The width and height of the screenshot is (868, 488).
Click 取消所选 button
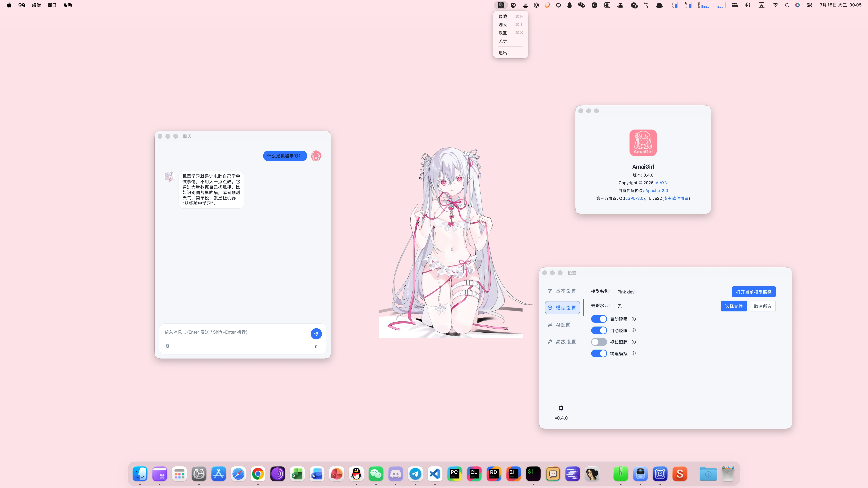[763, 306]
